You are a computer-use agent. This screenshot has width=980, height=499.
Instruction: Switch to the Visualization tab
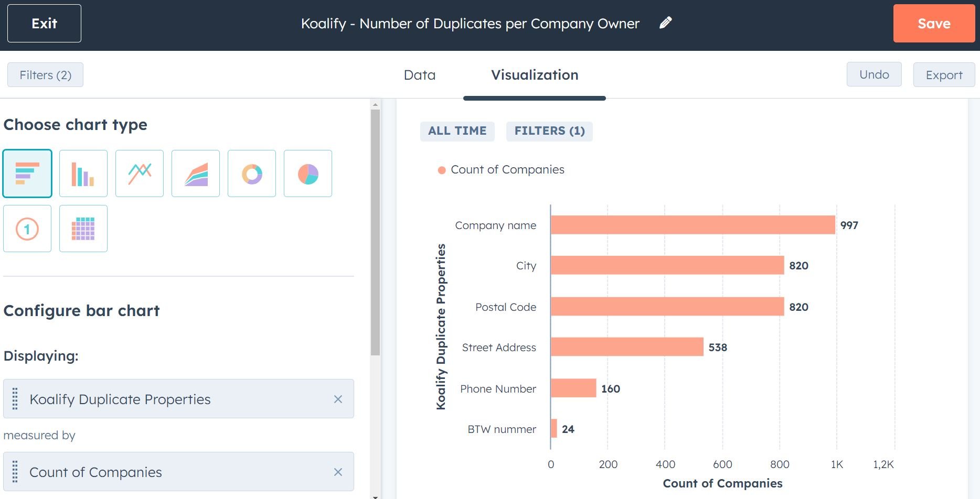[x=534, y=75]
